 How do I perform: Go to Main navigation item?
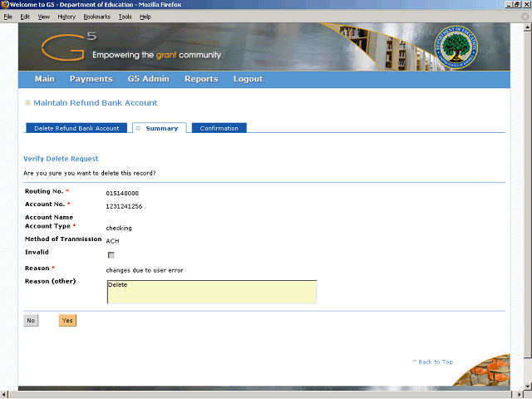tap(45, 79)
